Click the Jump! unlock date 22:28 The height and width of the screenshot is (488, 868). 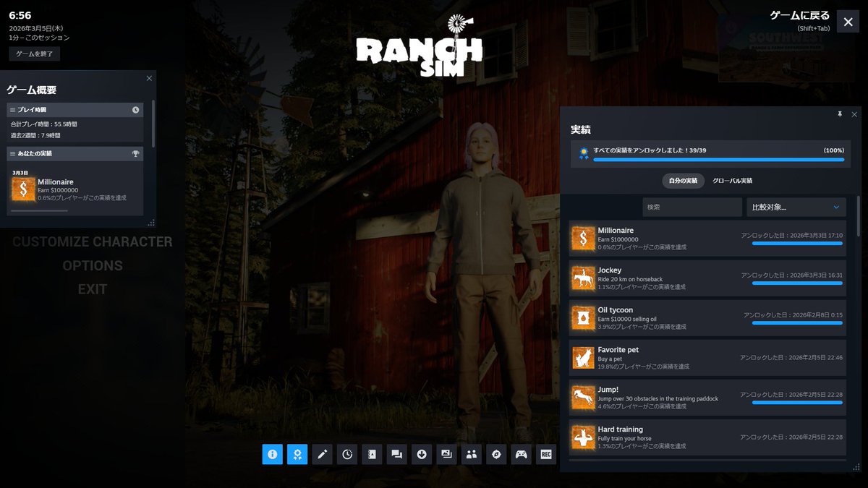coord(791,394)
